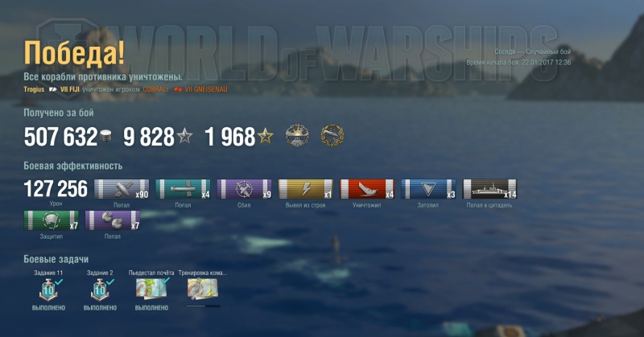Open the completed Задание 2 mission
Screen dimensions: 644x337
point(100,290)
